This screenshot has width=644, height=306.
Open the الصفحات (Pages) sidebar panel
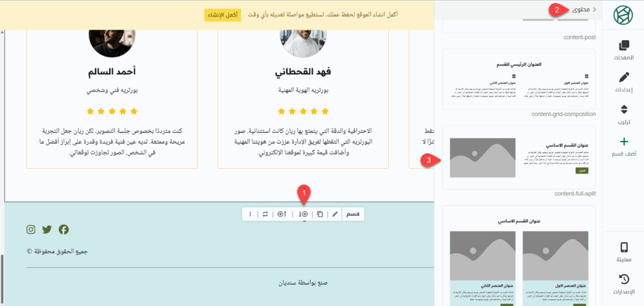tap(623, 50)
